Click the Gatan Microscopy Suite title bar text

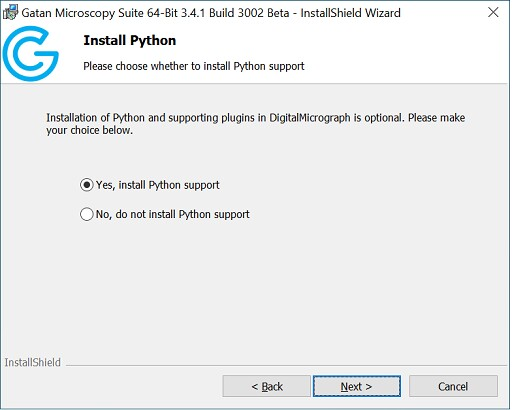[x=211, y=13]
